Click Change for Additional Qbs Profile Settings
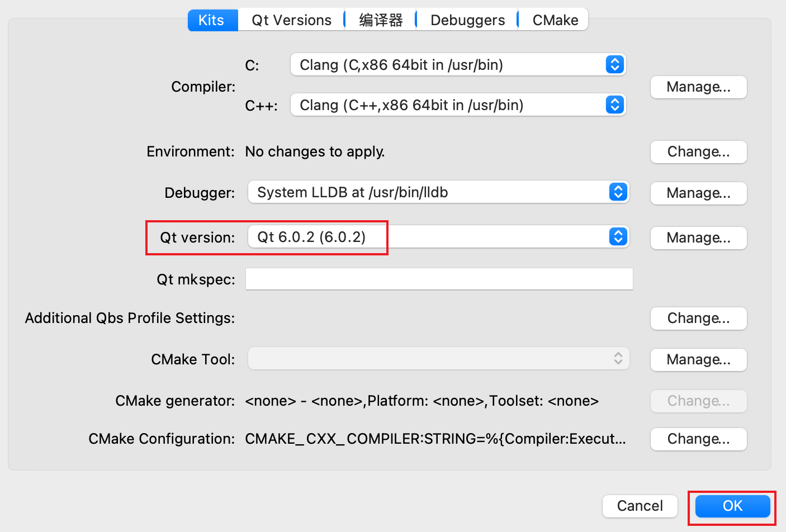 point(698,319)
